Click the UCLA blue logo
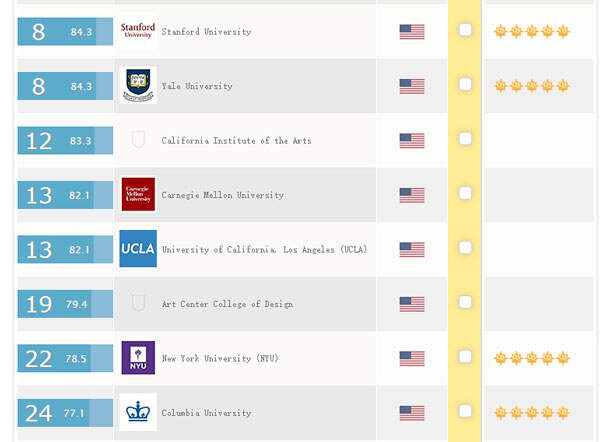The width and height of the screenshot is (600, 442). (x=138, y=249)
